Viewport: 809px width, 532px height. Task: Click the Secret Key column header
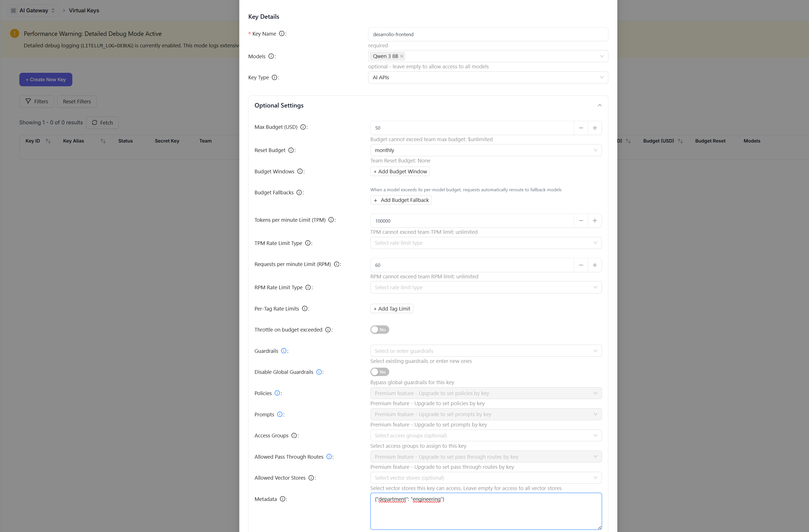pyautogui.click(x=167, y=141)
